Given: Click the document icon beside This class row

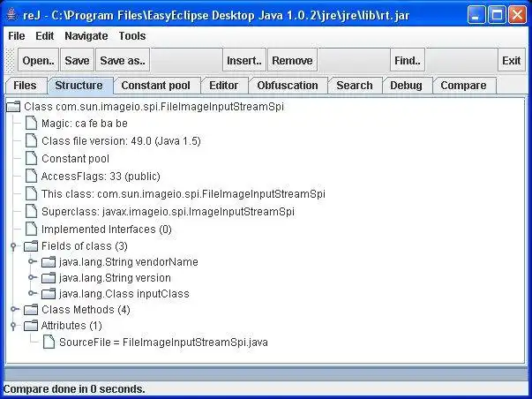Looking at the screenshot, I should point(31,193).
